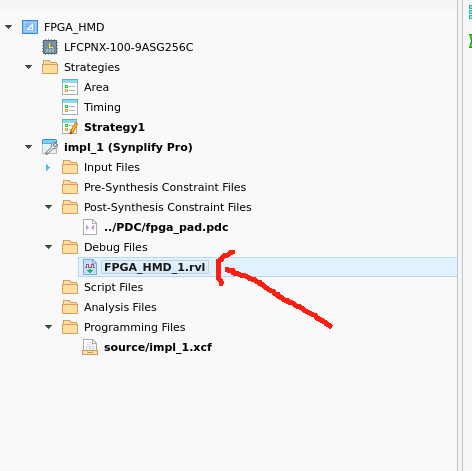Select the active Strategy1 label
This screenshot has width=472, height=471.
tap(114, 127)
